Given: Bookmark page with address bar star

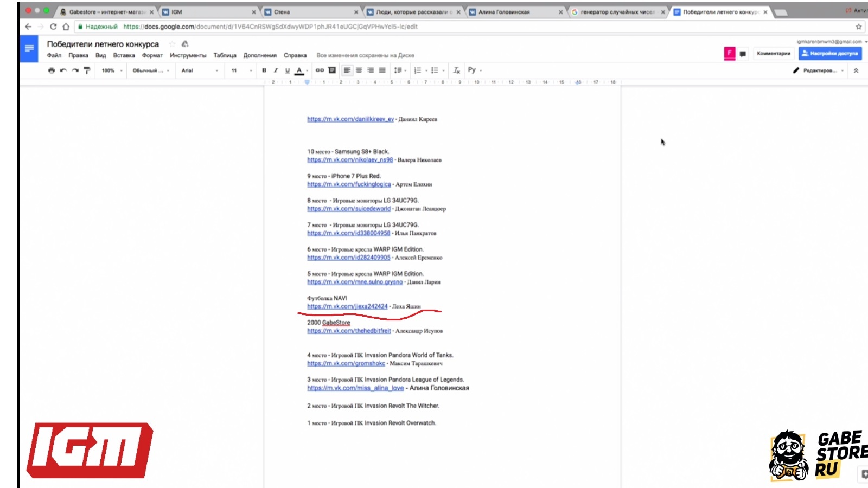Looking at the screenshot, I should pyautogui.click(x=859, y=27).
